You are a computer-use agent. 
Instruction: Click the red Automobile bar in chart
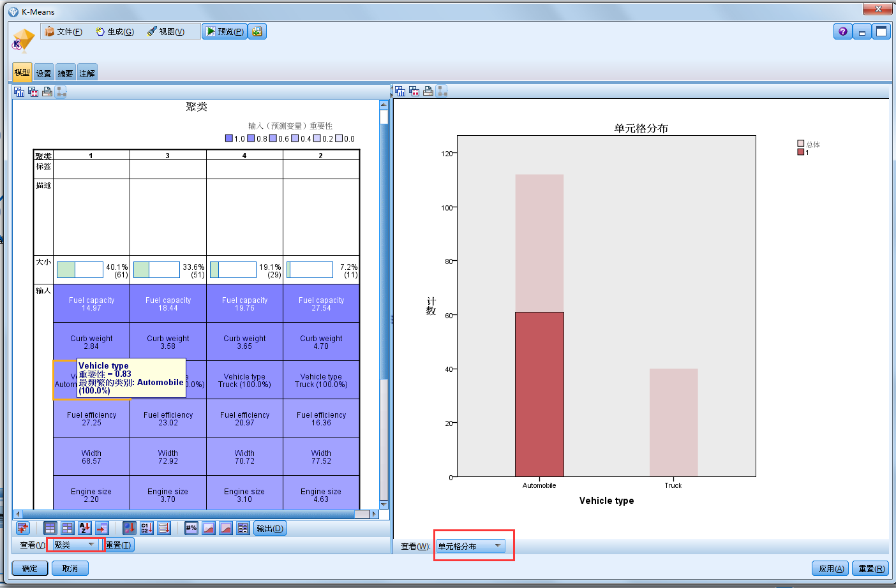539,394
